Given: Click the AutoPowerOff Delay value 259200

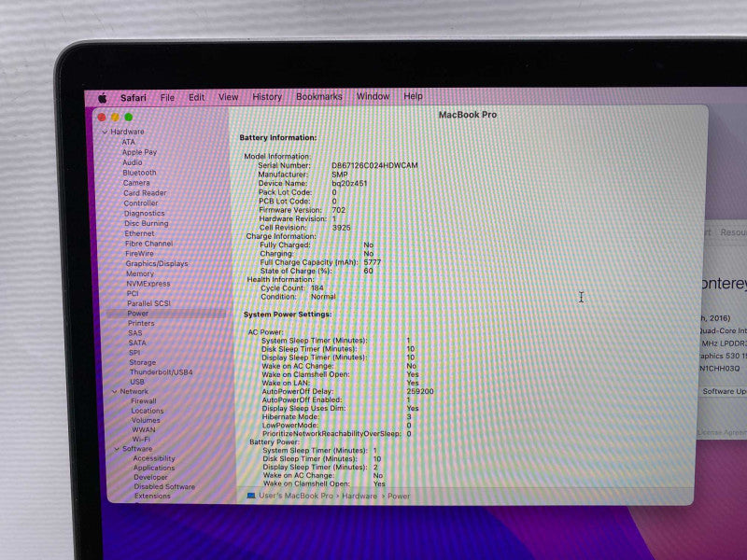Looking at the screenshot, I should click(x=419, y=391).
